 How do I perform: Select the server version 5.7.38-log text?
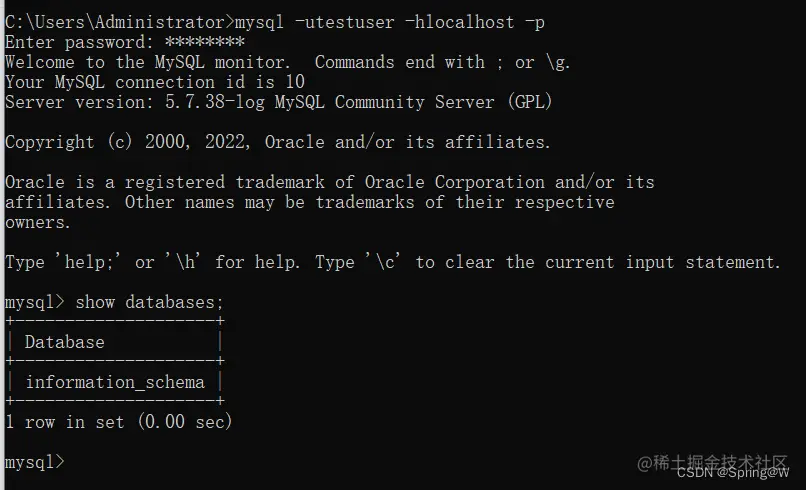point(215,102)
